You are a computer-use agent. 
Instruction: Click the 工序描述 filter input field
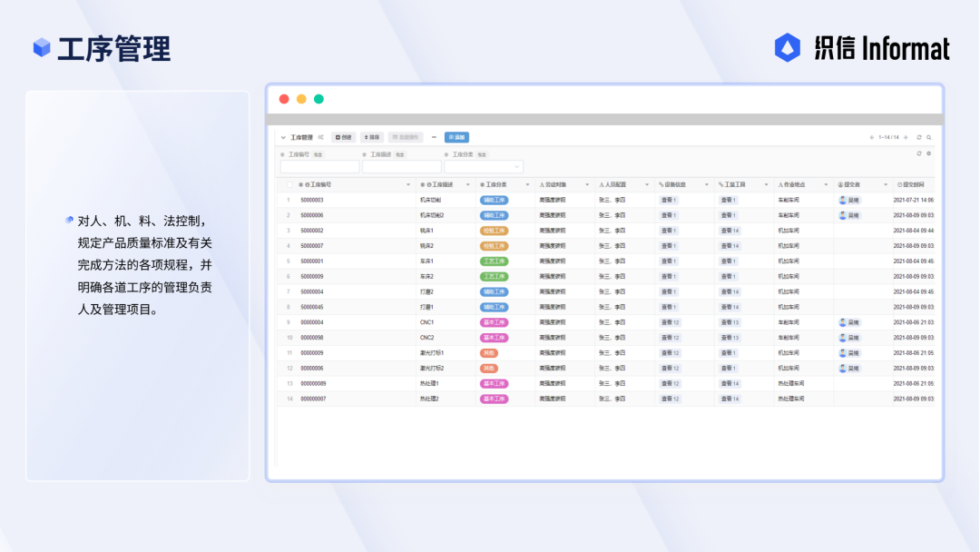[x=402, y=167]
